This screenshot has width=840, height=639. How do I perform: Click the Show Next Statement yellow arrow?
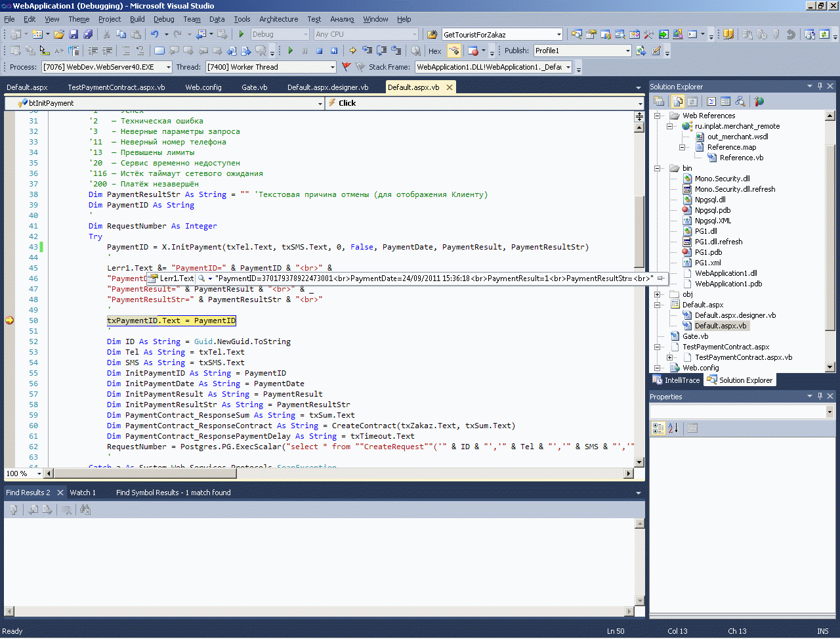point(352,51)
